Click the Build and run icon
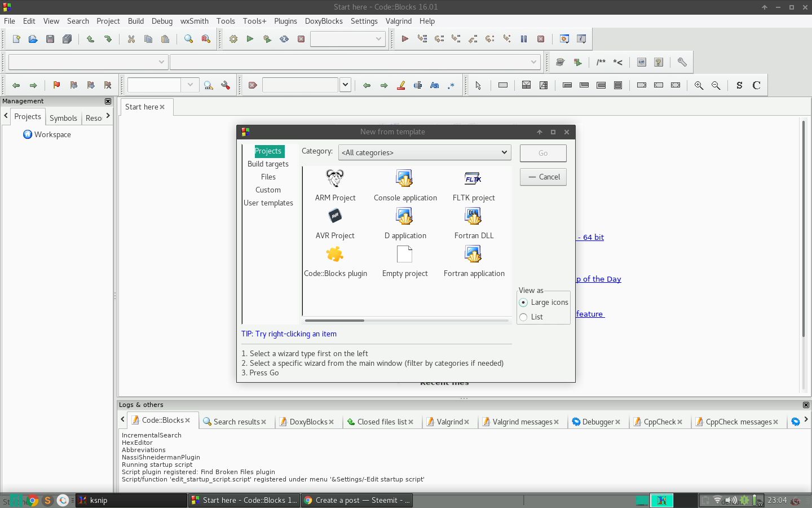The height and width of the screenshot is (508, 812). click(267, 39)
